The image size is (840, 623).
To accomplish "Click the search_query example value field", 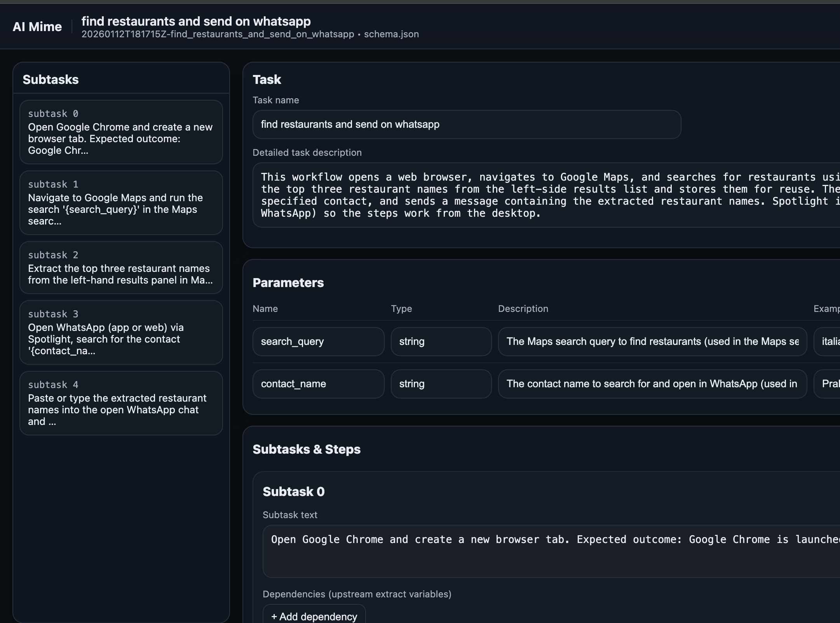I will click(828, 342).
